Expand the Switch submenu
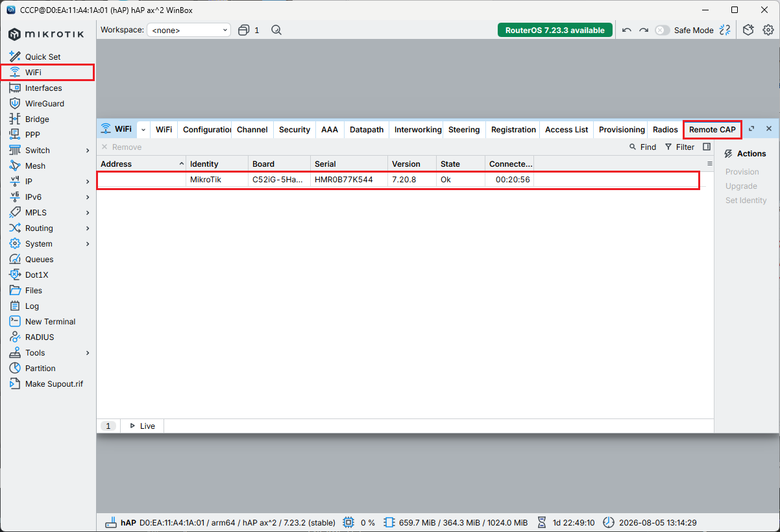 (88, 151)
